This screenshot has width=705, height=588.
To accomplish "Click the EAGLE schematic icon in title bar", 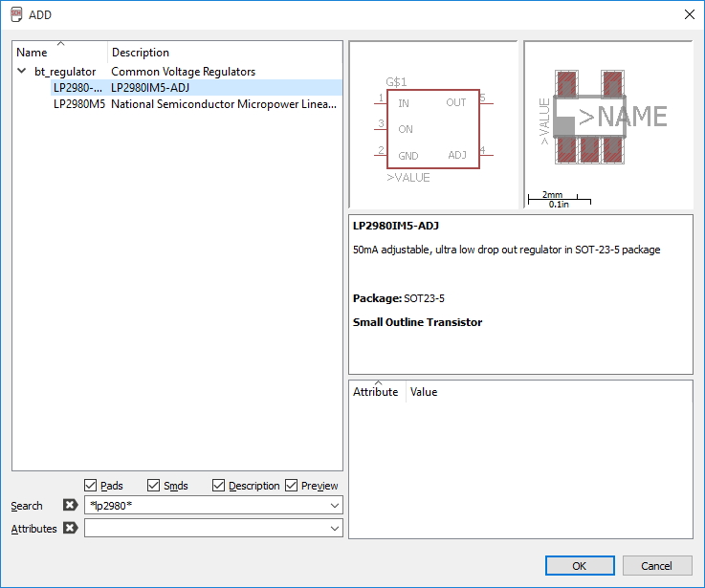I will click(16, 14).
